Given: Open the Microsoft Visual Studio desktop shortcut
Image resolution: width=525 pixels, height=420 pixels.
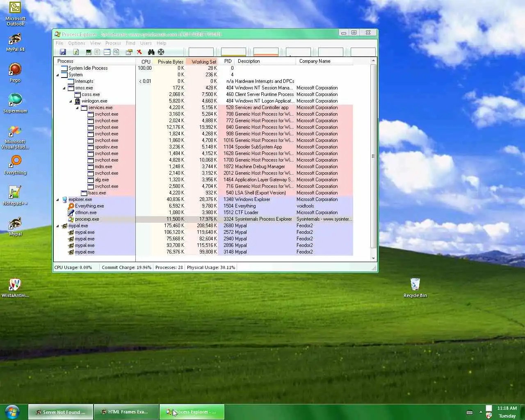Looking at the screenshot, I should 15,137.
